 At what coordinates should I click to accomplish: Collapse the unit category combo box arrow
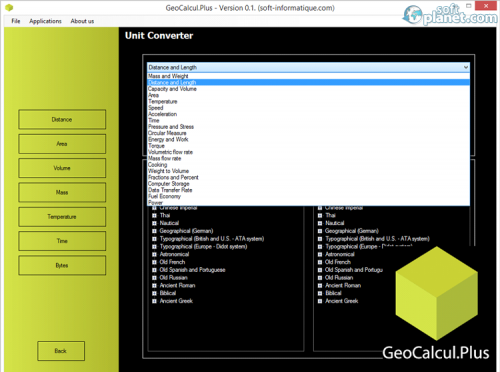coord(465,67)
